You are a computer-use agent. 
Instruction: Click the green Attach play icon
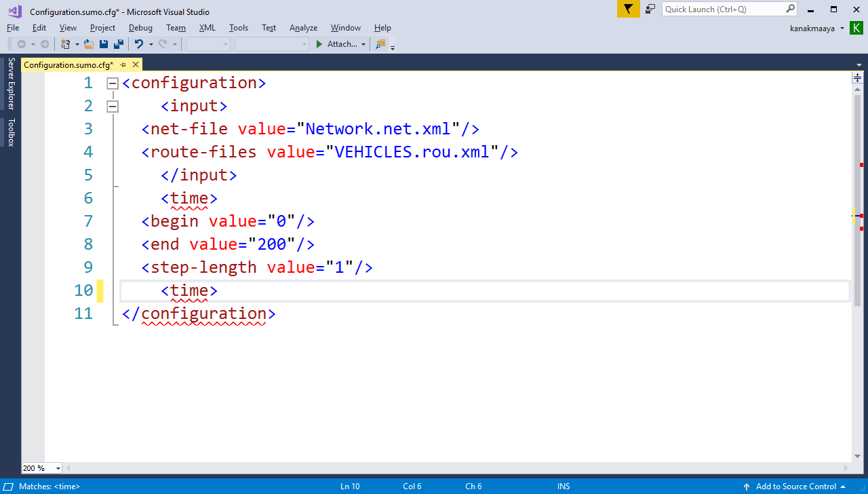coord(320,44)
